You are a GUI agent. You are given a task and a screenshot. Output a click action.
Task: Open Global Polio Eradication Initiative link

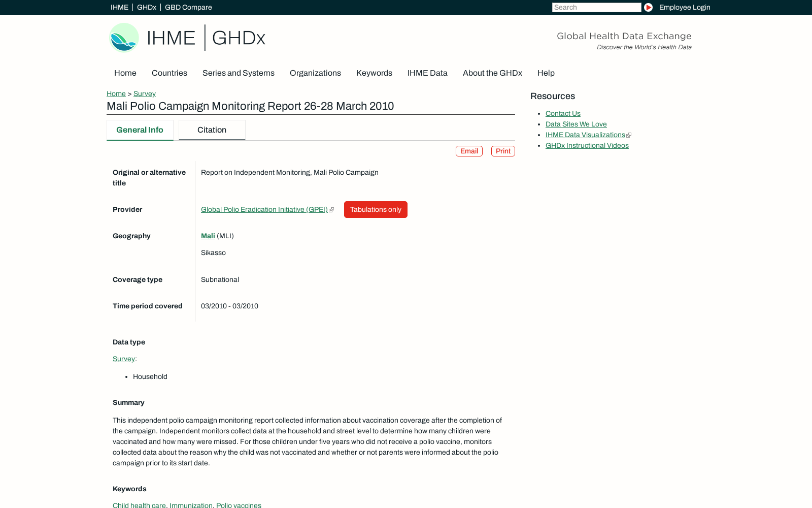point(264,209)
